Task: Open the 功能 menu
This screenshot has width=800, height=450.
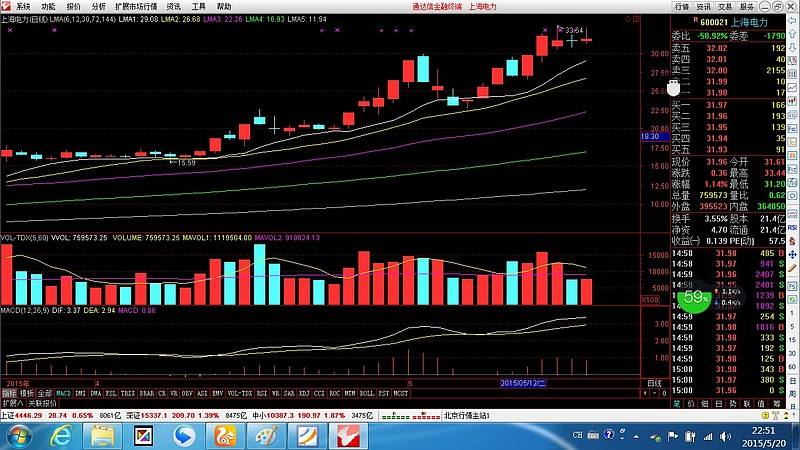Action: click(48, 7)
